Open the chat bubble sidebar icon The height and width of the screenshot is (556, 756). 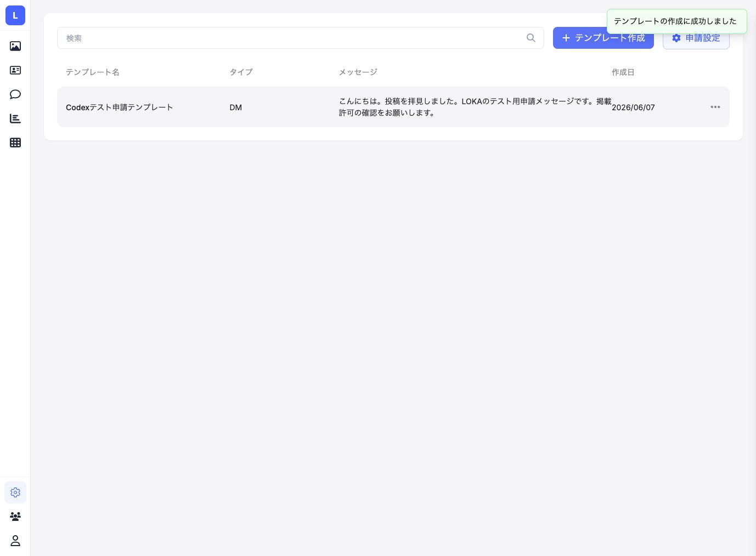pos(15,94)
